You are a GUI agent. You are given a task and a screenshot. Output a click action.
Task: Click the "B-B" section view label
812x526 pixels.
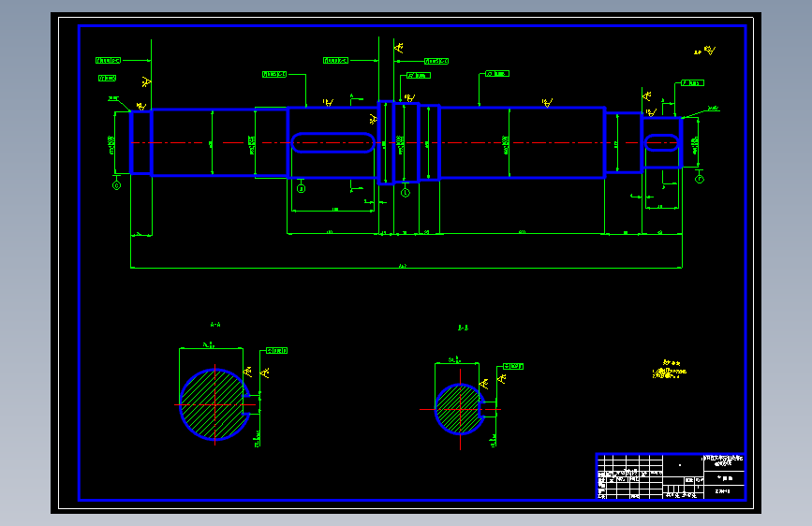[x=463, y=328]
